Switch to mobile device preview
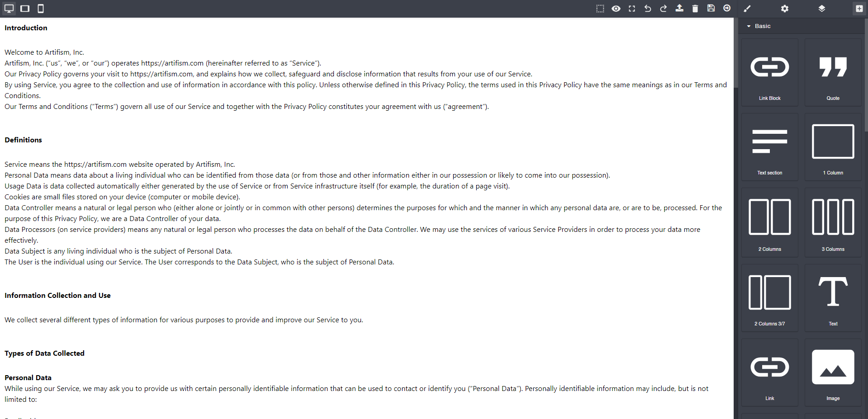Viewport: 868px width, 419px height. coord(41,9)
